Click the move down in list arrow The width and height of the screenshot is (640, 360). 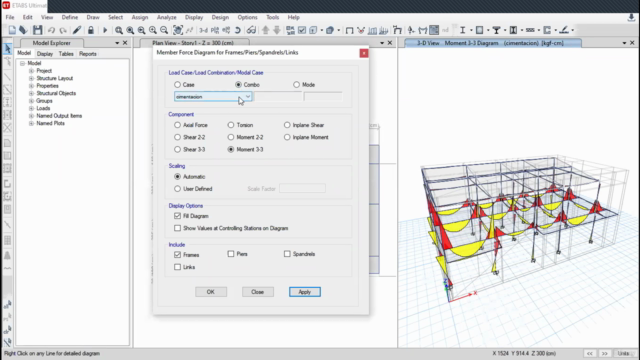coord(277,30)
